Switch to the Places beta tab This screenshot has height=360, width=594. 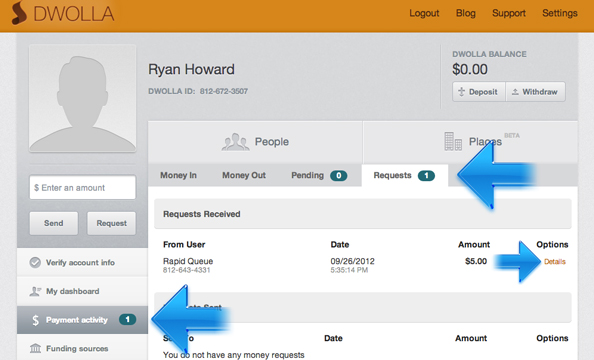[x=471, y=142]
